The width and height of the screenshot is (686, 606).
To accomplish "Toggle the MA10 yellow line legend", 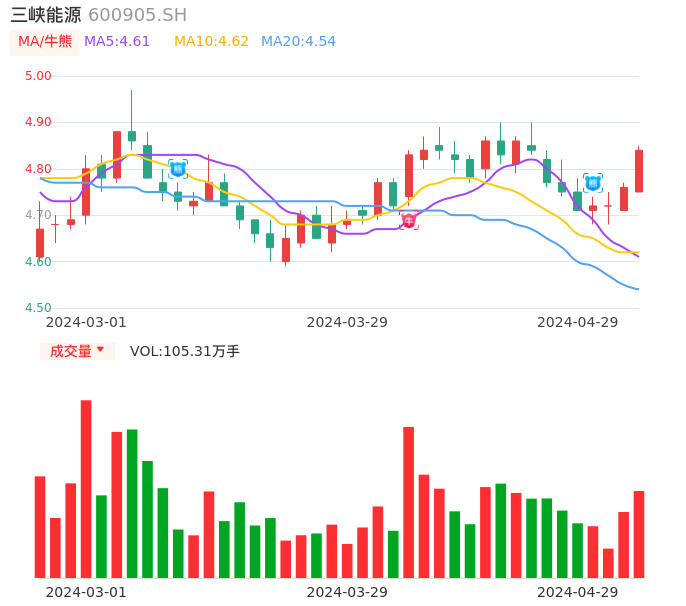I will pyautogui.click(x=211, y=42).
